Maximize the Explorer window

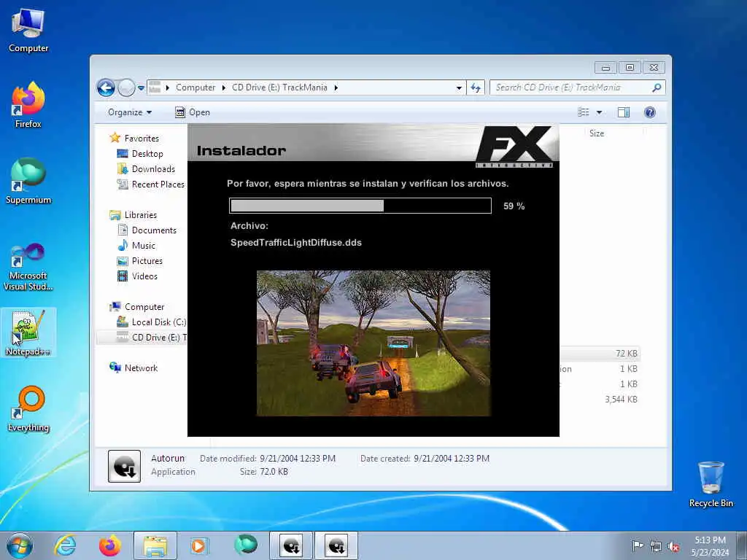pos(630,68)
